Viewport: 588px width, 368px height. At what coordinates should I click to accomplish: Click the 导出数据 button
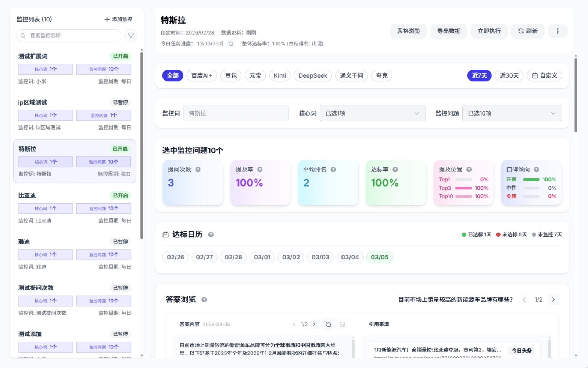coord(449,31)
